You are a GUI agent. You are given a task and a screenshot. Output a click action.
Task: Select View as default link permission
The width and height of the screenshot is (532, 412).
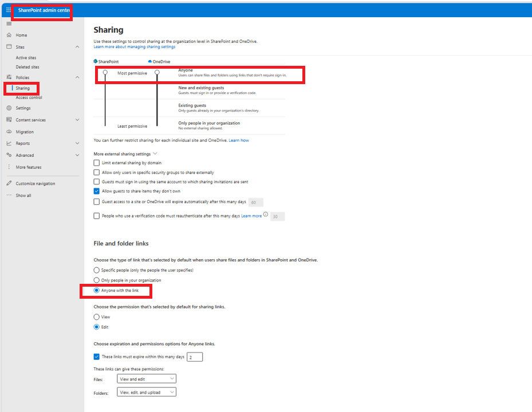[x=97, y=316]
